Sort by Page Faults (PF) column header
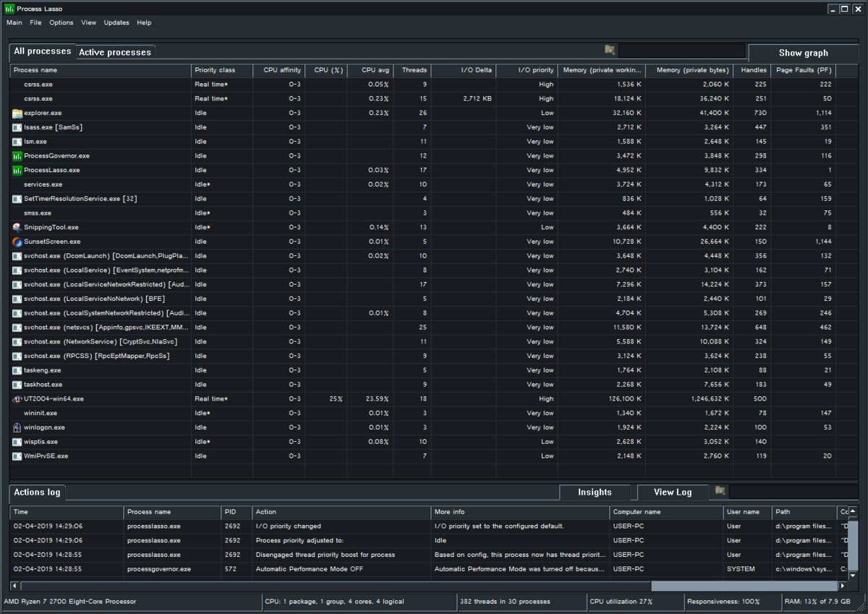This screenshot has height=614, width=868. click(803, 70)
